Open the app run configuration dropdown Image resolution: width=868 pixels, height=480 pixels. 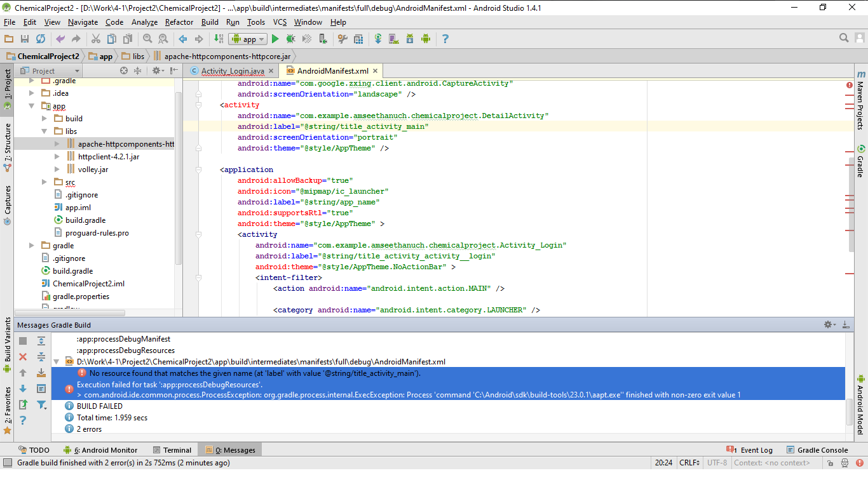[248, 39]
